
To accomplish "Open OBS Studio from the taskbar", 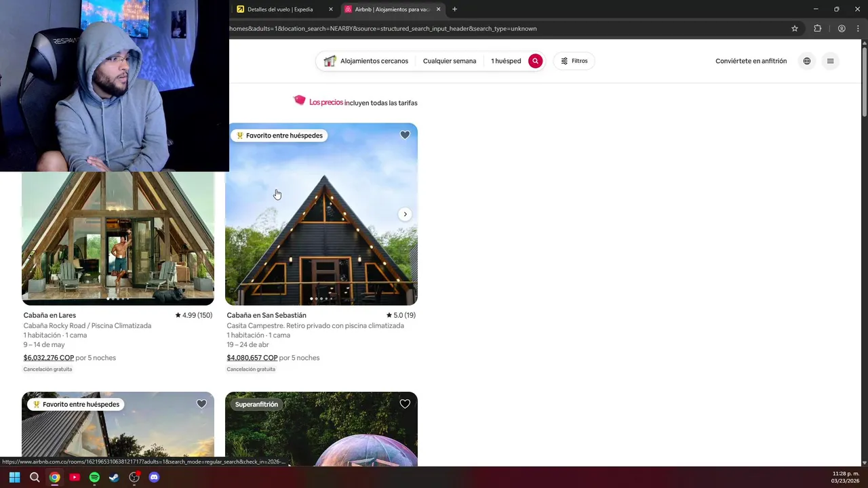I will 134,477.
